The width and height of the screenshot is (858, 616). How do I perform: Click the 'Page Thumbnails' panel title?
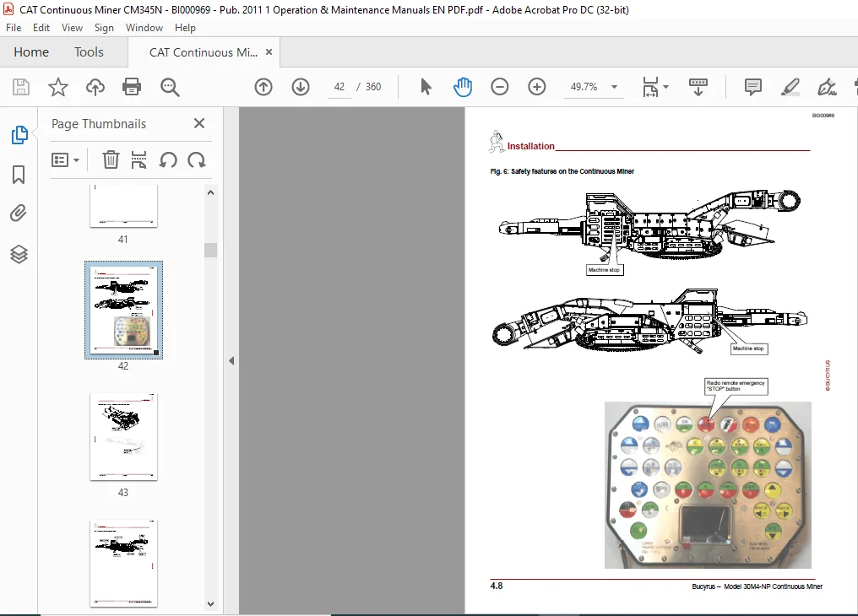coord(99,124)
